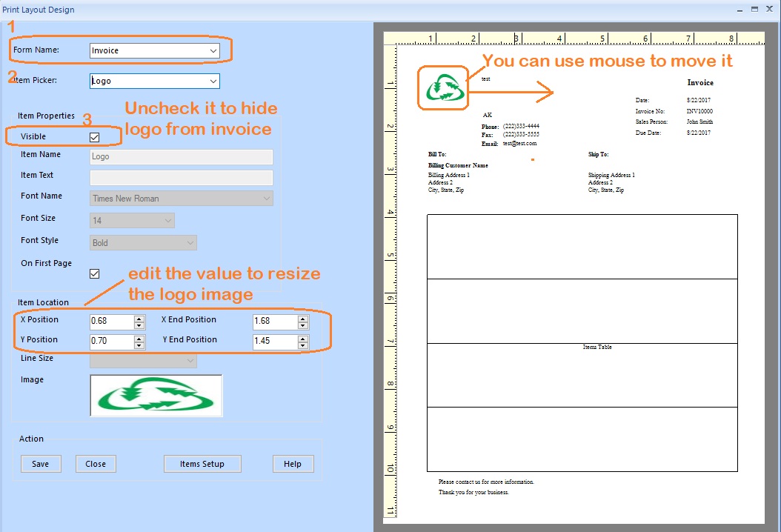This screenshot has height=532, width=781.
Task: Click the Item Text input field
Action: 181,178
